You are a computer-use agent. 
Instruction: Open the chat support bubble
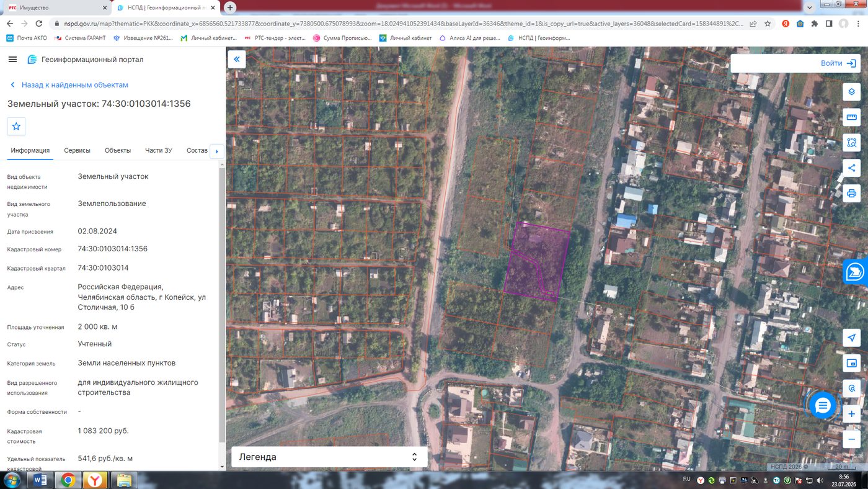tap(823, 405)
